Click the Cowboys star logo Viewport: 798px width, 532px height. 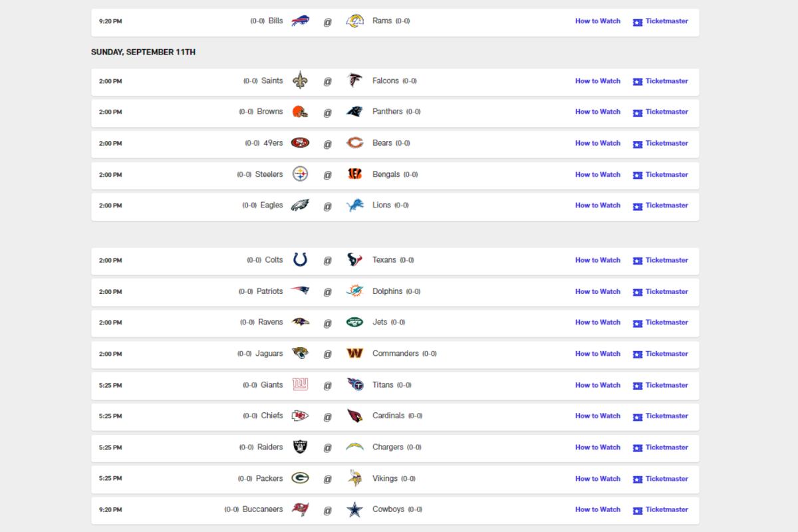point(355,509)
